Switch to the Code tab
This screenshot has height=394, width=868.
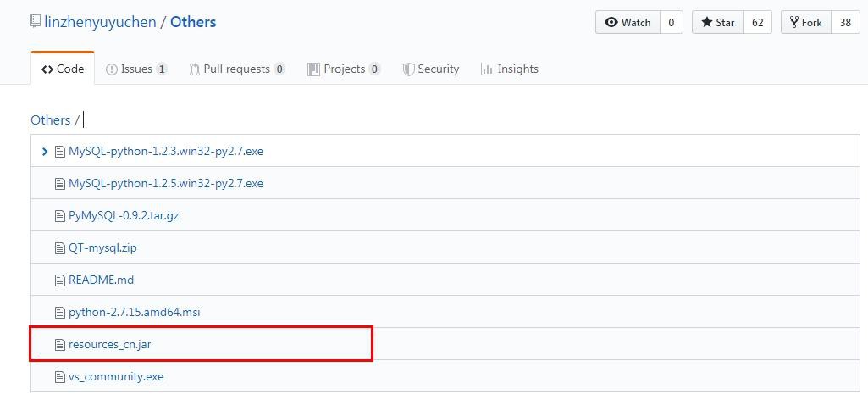(63, 69)
